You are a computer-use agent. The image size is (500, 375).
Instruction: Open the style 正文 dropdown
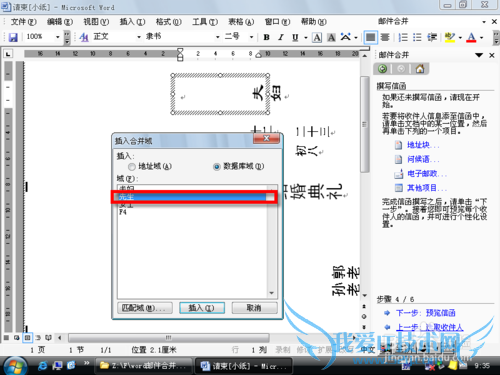click(139, 37)
